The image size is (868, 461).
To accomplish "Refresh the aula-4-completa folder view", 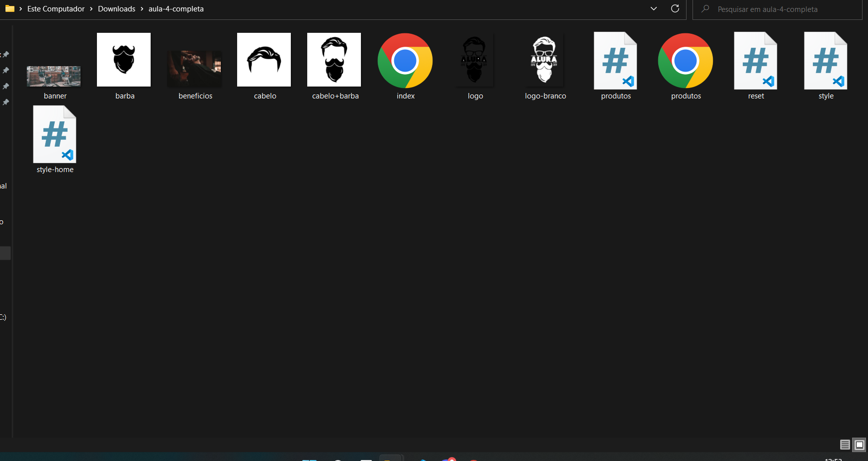I will click(x=675, y=8).
